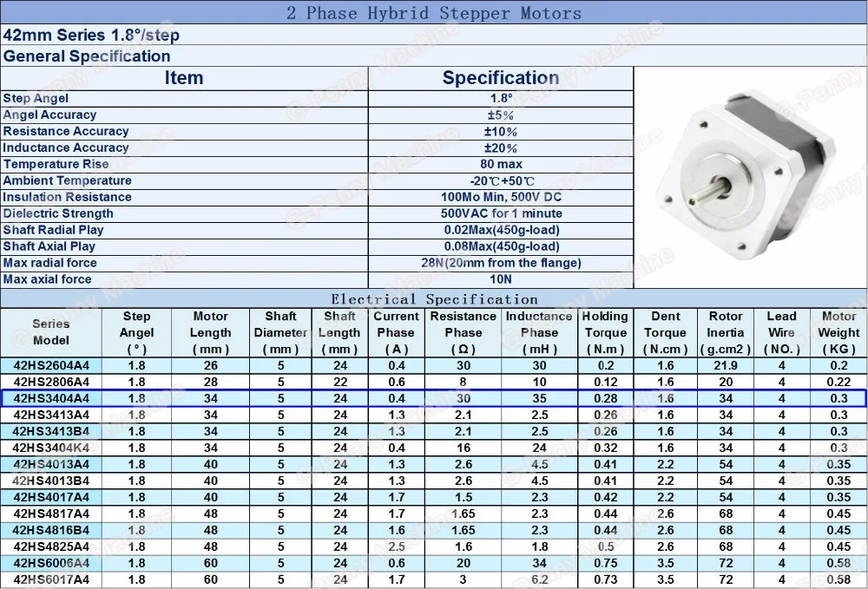Select the 'Ambient Temperature' row label
Image resolution: width=868 pixels, height=589 pixels.
coord(68,180)
